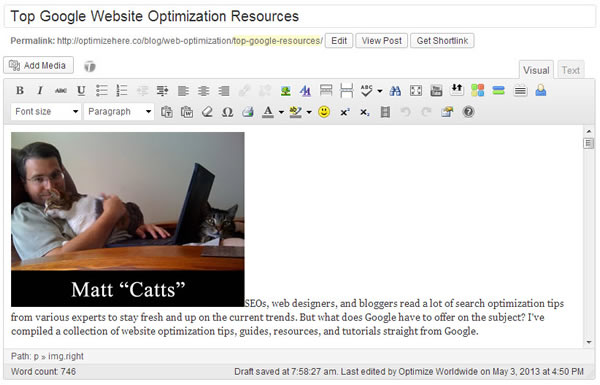Enter distraction-free fullscreen mode
The height and width of the screenshot is (385, 600).
pos(416,91)
